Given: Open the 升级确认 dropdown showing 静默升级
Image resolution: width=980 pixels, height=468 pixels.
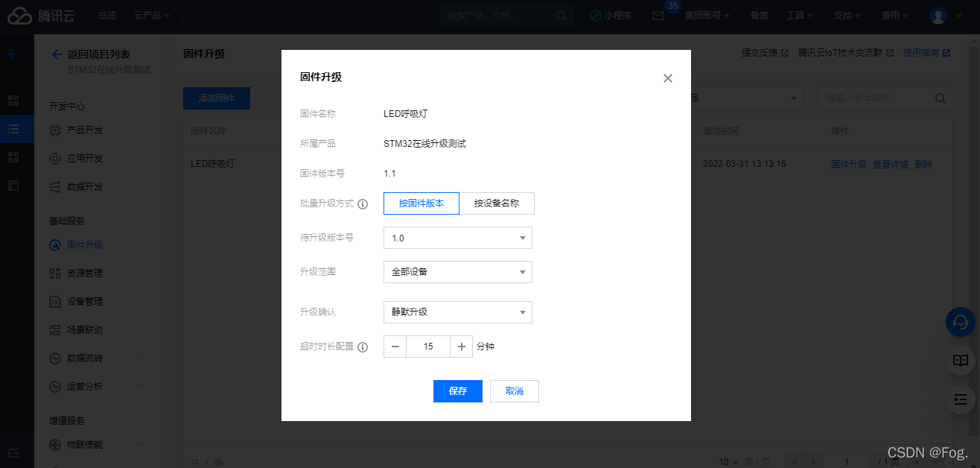Looking at the screenshot, I should pyautogui.click(x=457, y=312).
